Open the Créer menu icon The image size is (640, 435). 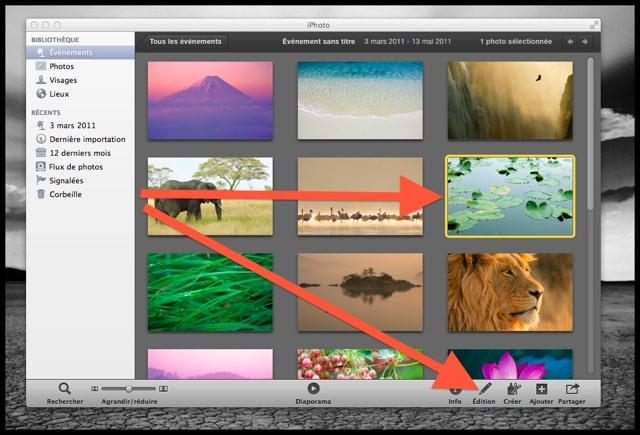[513, 389]
